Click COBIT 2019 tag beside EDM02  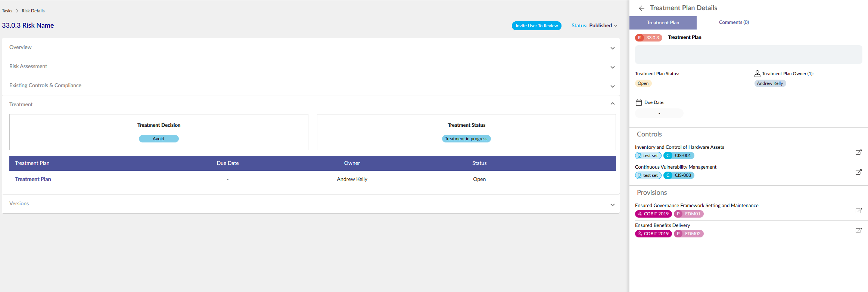coord(653,234)
